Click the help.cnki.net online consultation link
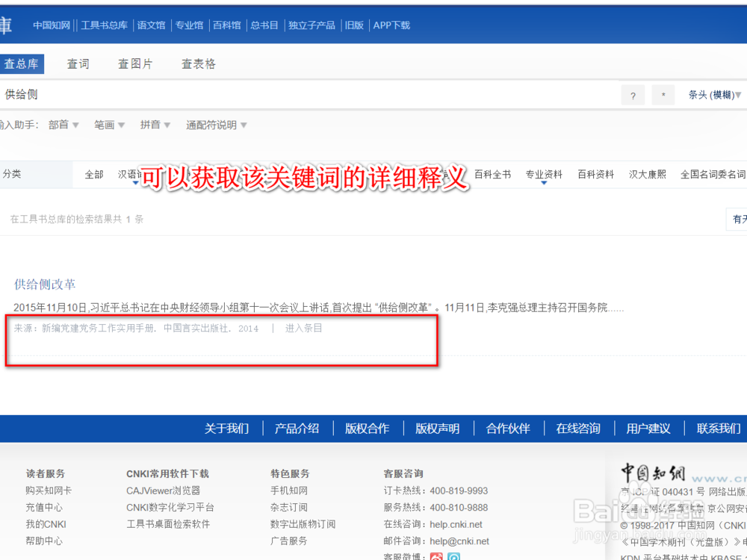The height and width of the screenshot is (560, 747). [456, 524]
